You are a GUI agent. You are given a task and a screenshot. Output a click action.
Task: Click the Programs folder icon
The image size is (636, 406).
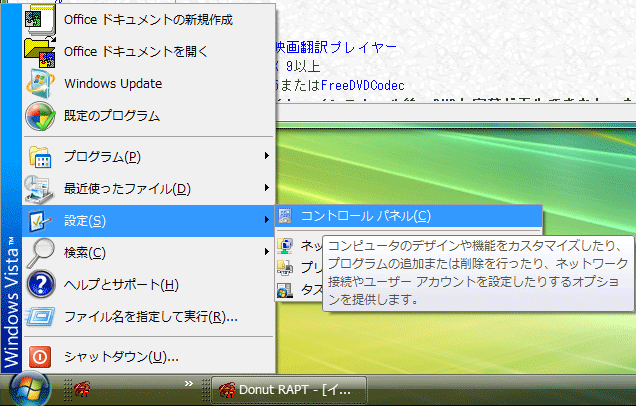pyautogui.click(x=40, y=157)
